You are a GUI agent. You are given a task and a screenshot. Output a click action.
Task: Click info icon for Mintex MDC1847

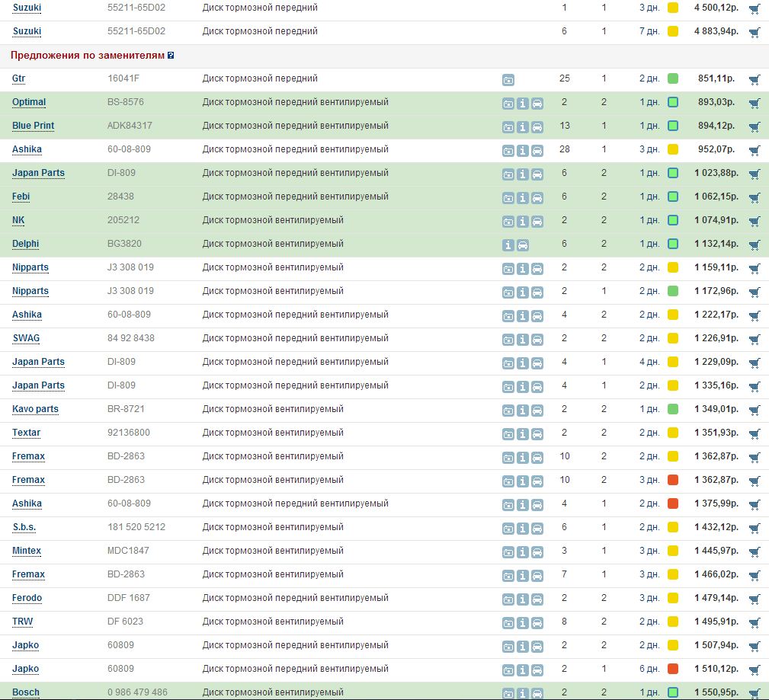523,551
